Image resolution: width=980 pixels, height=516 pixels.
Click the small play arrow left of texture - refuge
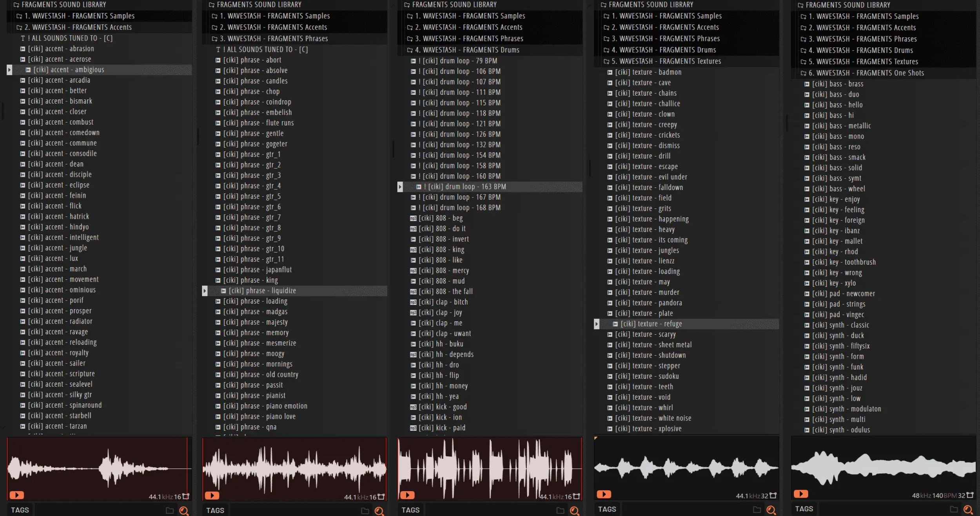click(x=596, y=324)
